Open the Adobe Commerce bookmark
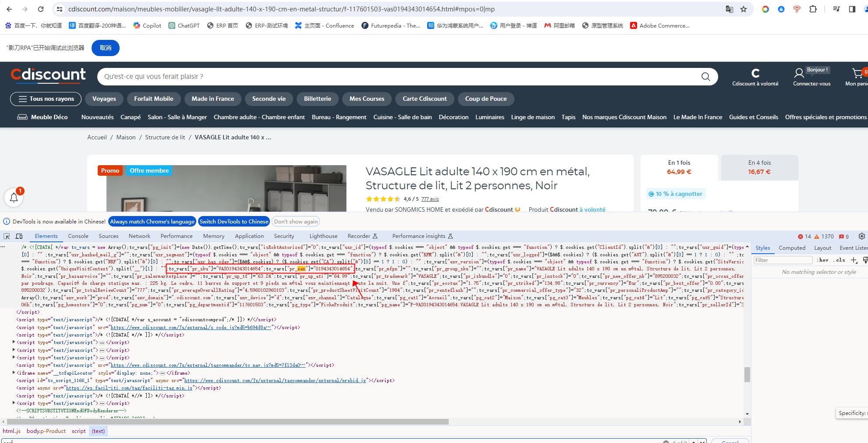Screen dimensions: 868x443 coord(660,25)
